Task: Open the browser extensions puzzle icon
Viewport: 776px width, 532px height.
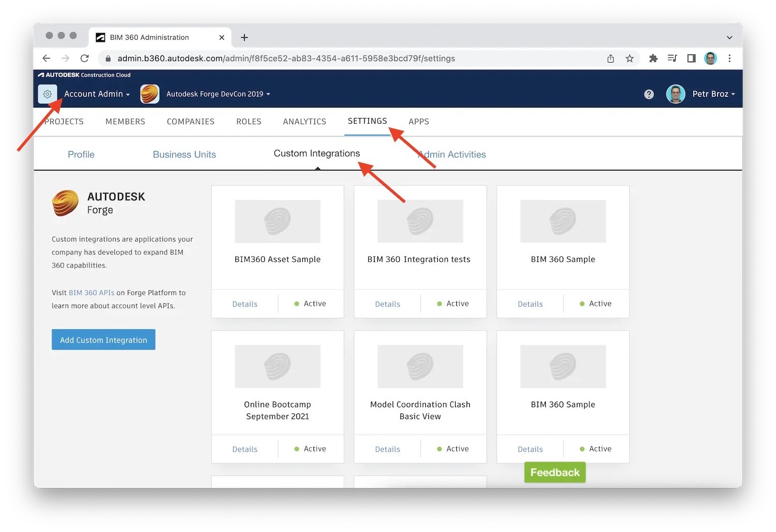Action: [653, 58]
